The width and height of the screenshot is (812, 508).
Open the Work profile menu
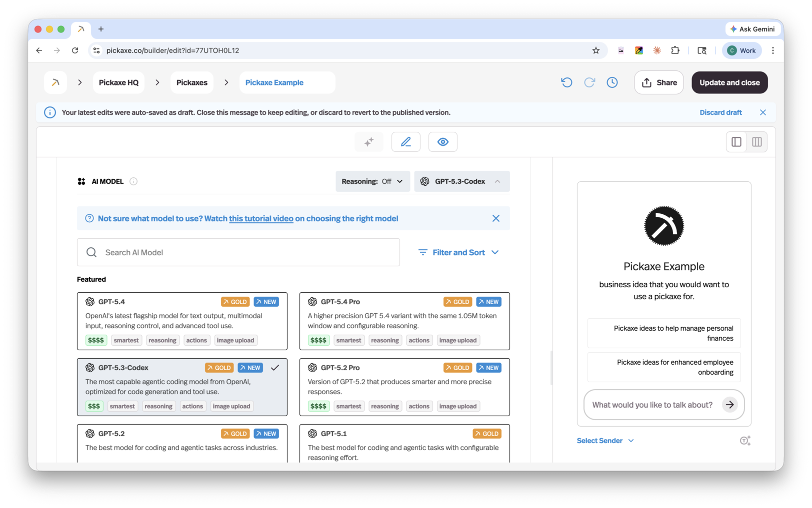pyautogui.click(x=742, y=50)
